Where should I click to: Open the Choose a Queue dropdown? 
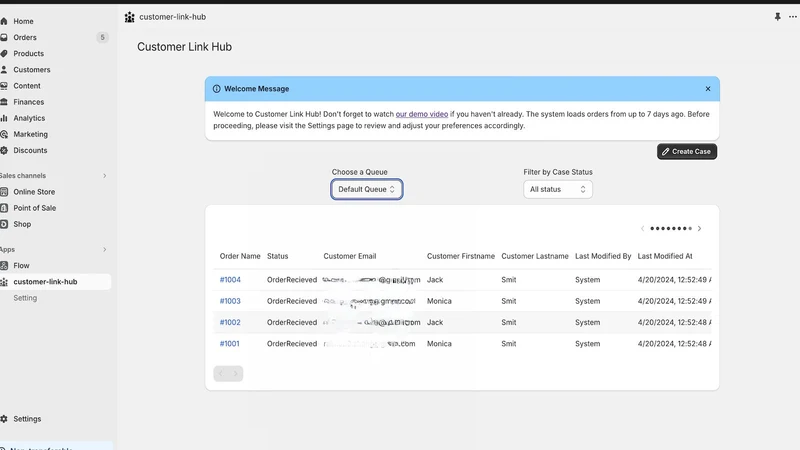pyautogui.click(x=367, y=189)
